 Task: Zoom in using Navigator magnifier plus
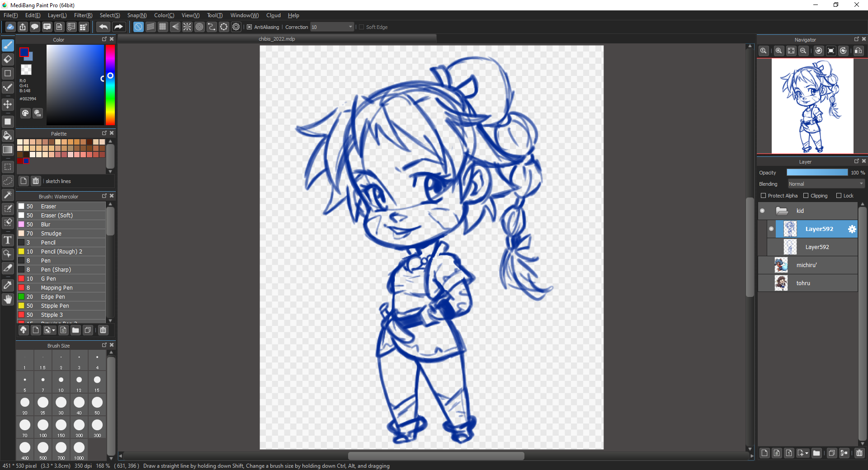[x=779, y=51]
